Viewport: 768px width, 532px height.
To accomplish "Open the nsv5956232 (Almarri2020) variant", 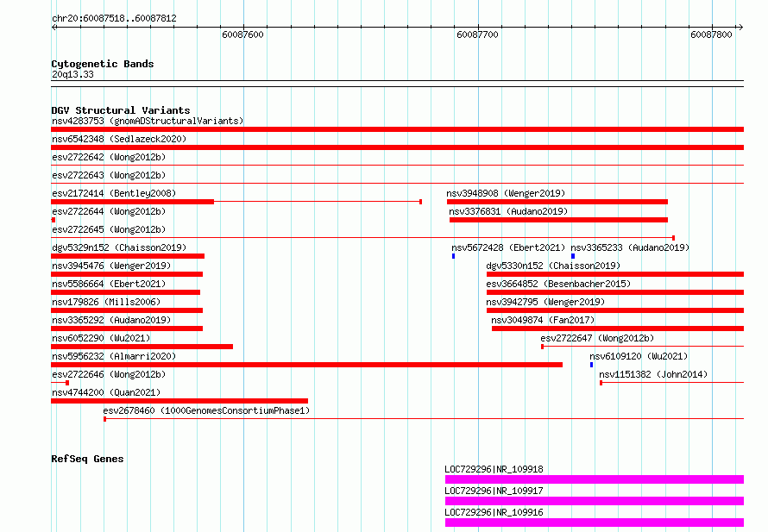I will coord(114,356).
